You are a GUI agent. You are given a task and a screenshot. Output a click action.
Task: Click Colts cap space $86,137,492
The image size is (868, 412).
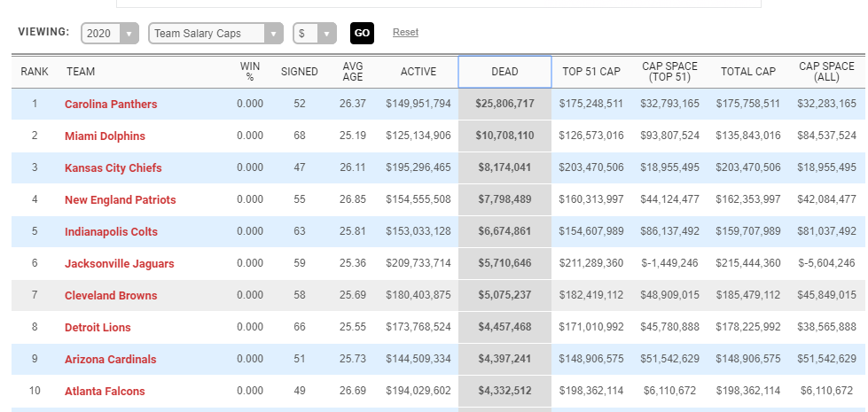669,231
